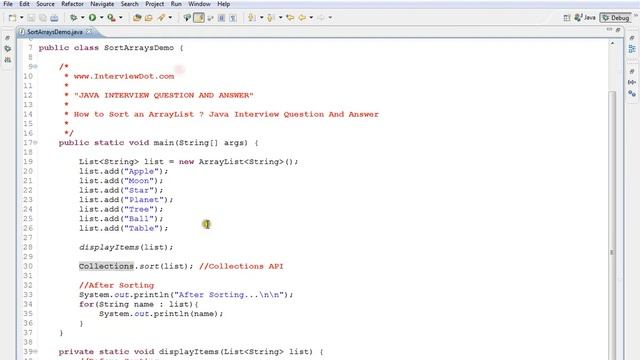The height and width of the screenshot is (360, 640).
Task: Open the Variables view from right trim
Action: pos(632,82)
